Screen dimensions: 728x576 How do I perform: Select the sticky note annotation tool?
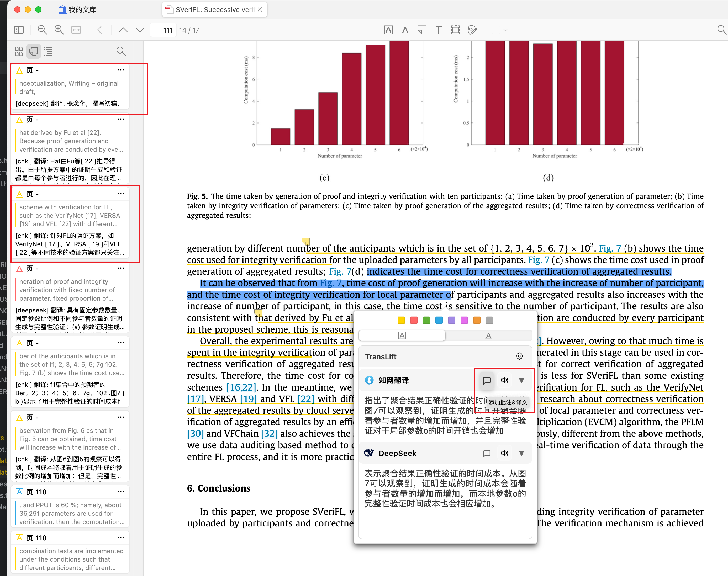click(x=422, y=30)
